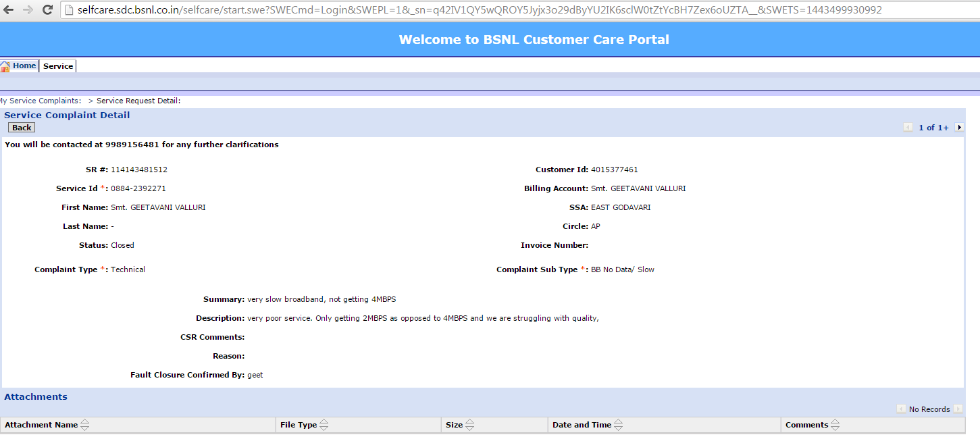Viewport: 980px width, 439px height.
Task: Go back using the browser back arrow
Action: (x=9, y=10)
